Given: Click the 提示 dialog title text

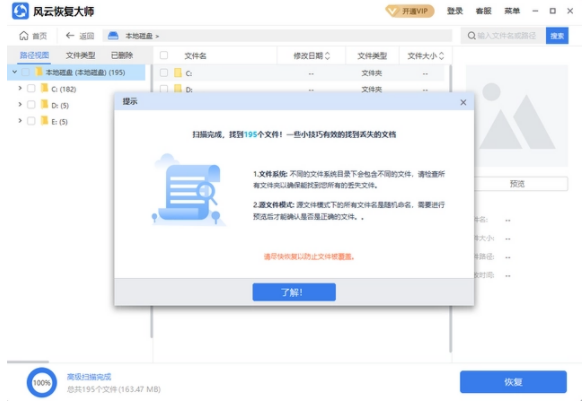Looking at the screenshot, I should tap(130, 101).
